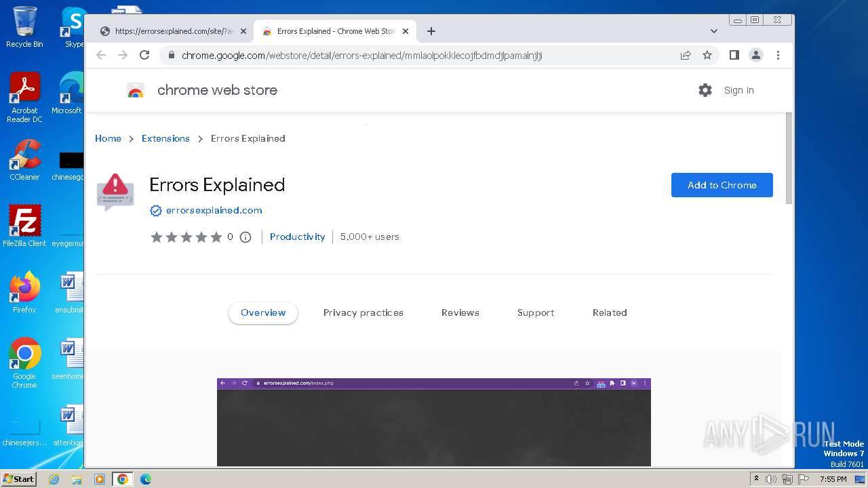Open the Reviews tab
The image size is (868, 488).
(x=460, y=312)
